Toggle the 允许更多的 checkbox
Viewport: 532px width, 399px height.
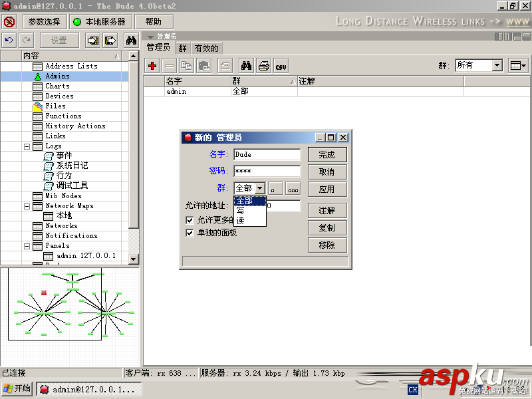190,221
